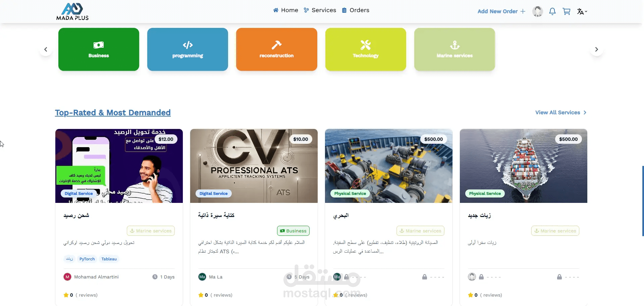The image size is (644, 306).
Task: Select the reconstruction category card
Action: [x=276, y=49]
